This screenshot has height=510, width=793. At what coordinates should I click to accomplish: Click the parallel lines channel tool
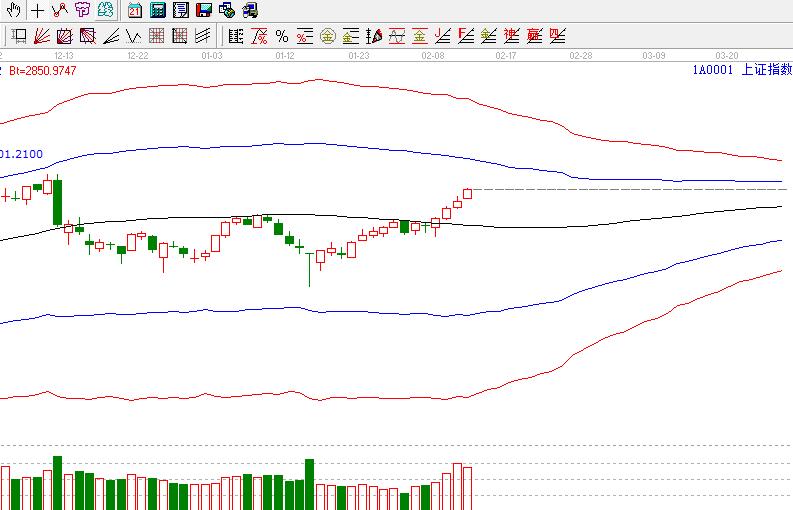click(203, 37)
